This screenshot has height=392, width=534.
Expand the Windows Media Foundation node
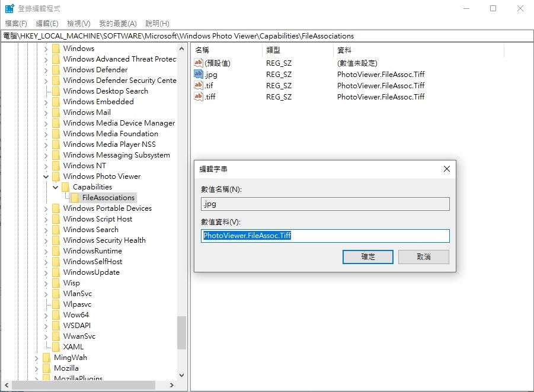point(46,134)
